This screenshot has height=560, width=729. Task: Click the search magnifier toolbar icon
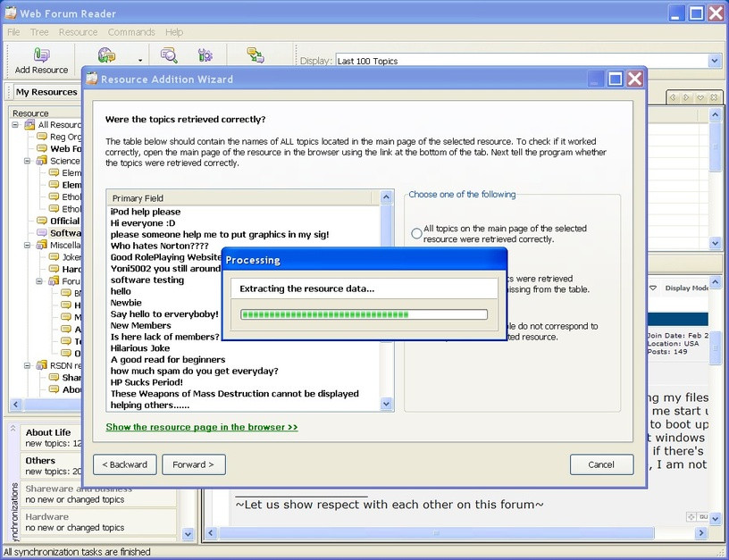tap(168, 55)
